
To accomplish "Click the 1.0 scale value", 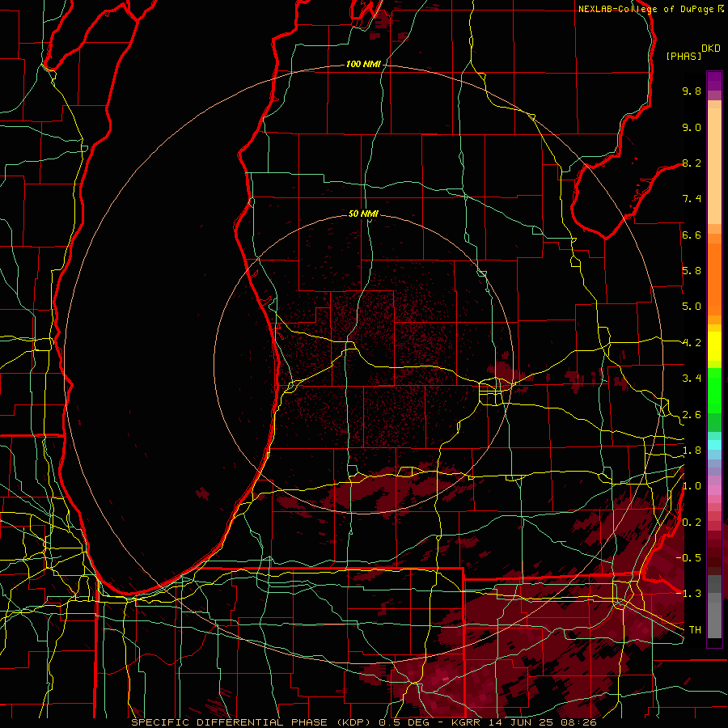I will point(692,486).
